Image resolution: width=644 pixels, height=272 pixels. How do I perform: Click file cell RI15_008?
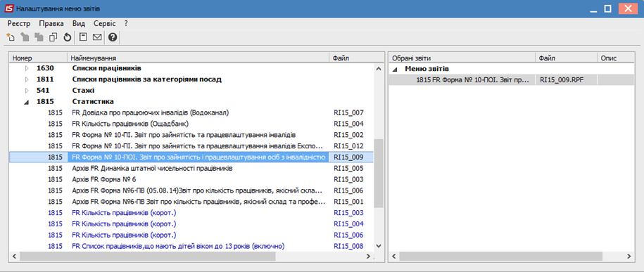[349, 246]
